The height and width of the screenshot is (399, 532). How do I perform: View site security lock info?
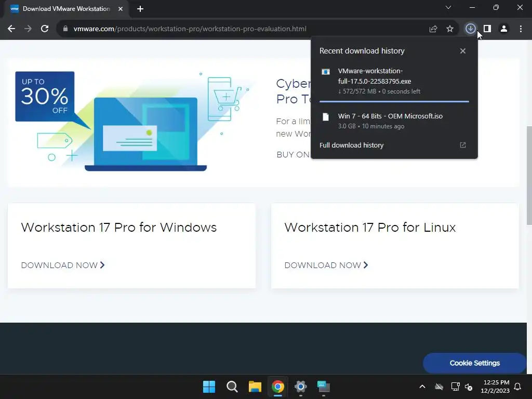tap(65, 29)
